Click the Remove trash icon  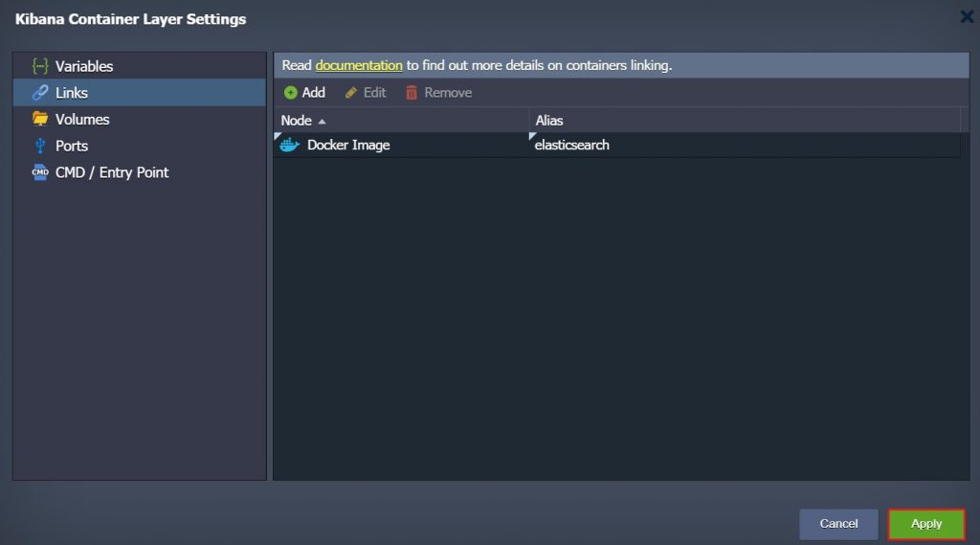pyautogui.click(x=412, y=93)
